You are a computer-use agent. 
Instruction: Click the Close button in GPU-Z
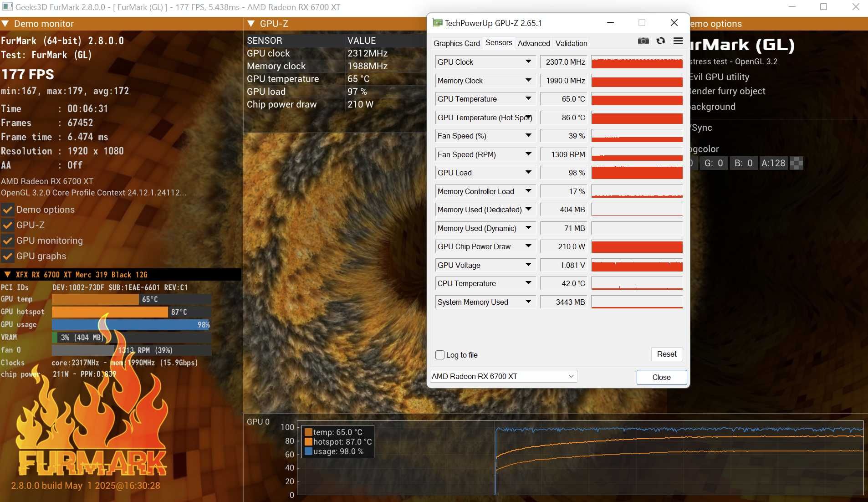[x=661, y=377]
